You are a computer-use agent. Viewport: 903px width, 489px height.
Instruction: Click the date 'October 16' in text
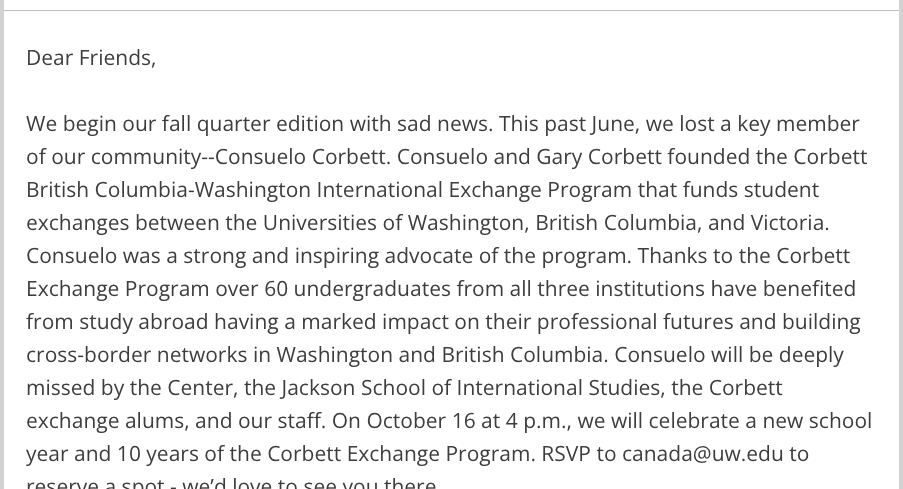(421, 421)
